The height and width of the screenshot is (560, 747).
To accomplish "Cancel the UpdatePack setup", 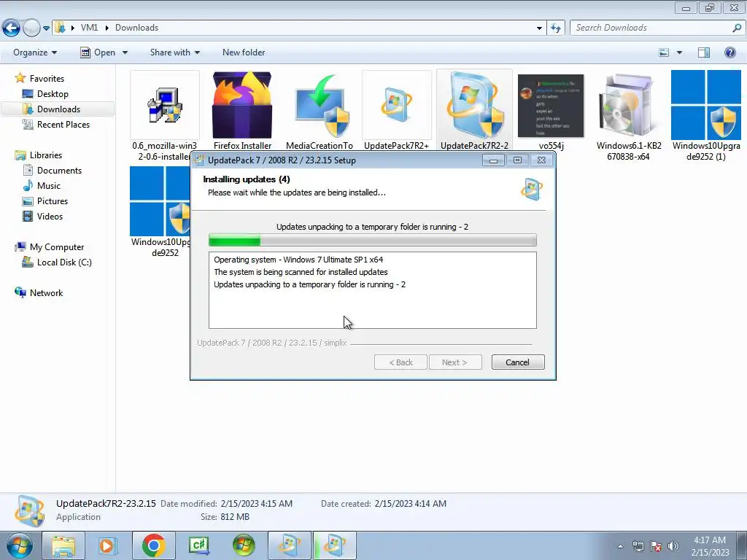I will tap(517, 362).
